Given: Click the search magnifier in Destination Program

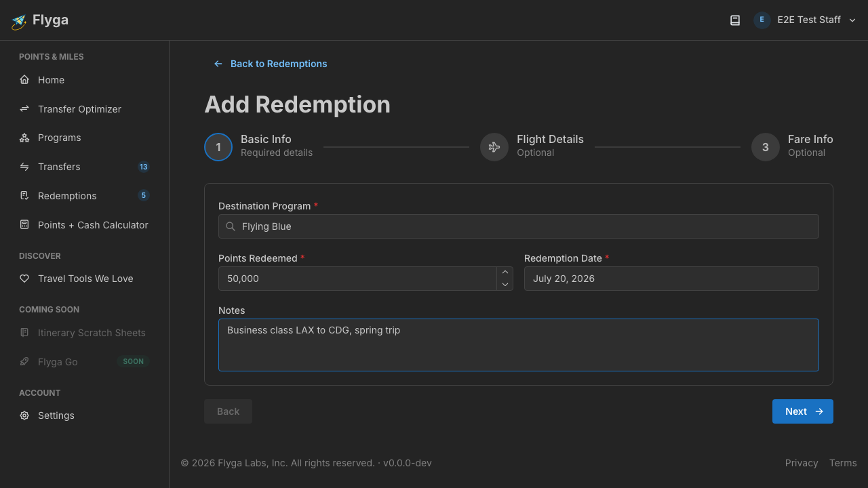Looking at the screenshot, I should click(231, 226).
